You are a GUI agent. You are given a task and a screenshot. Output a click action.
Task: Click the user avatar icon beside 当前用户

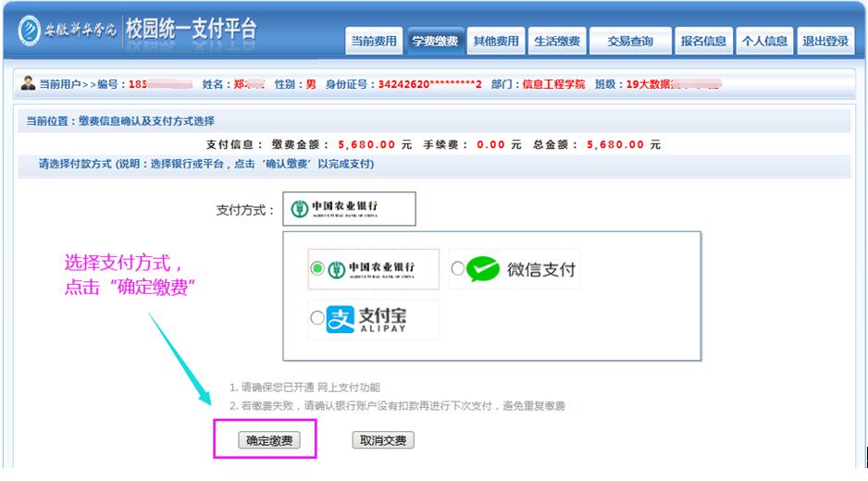click(27, 84)
